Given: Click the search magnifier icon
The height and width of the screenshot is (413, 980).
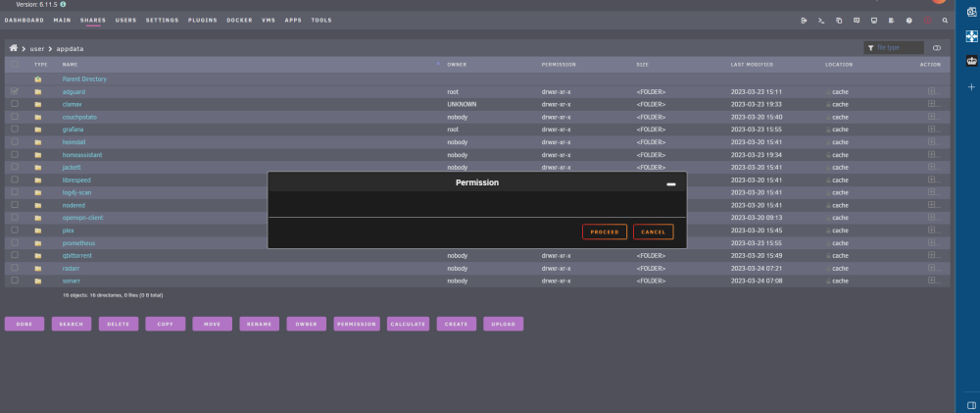Looking at the screenshot, I should tap(945, 21).
